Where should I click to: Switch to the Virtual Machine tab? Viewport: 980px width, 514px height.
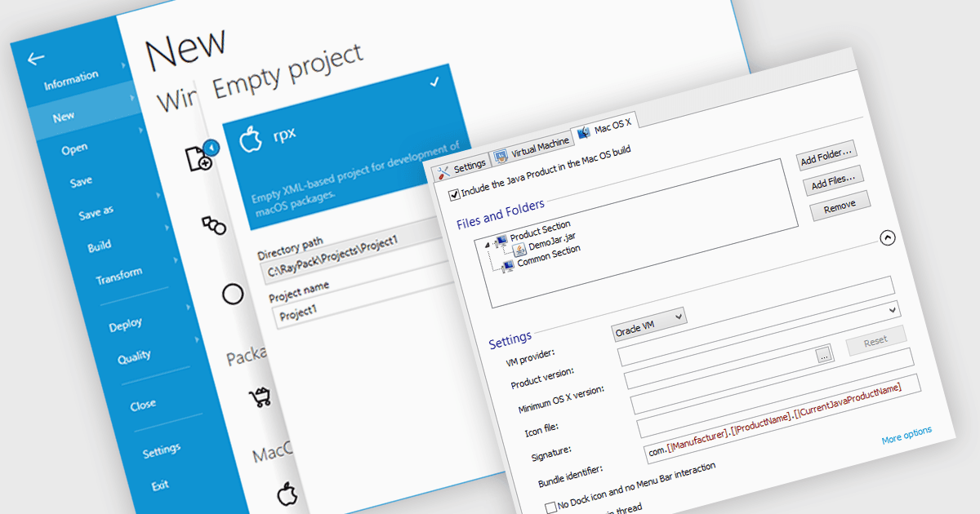pos(532,148)
